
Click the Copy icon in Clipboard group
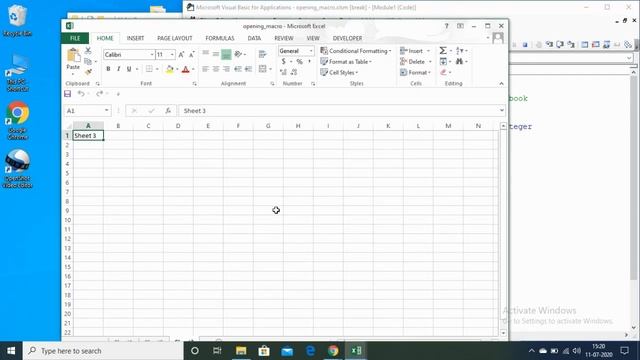(88, 61)
